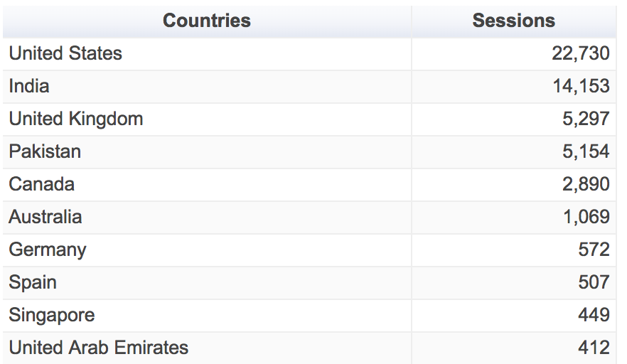Click the 2,890 sessions value

tap(586, 184)
